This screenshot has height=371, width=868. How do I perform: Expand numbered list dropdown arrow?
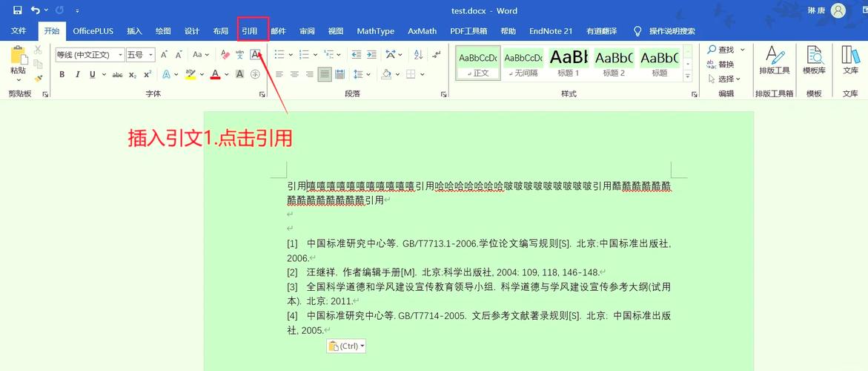tap(315, 55)
